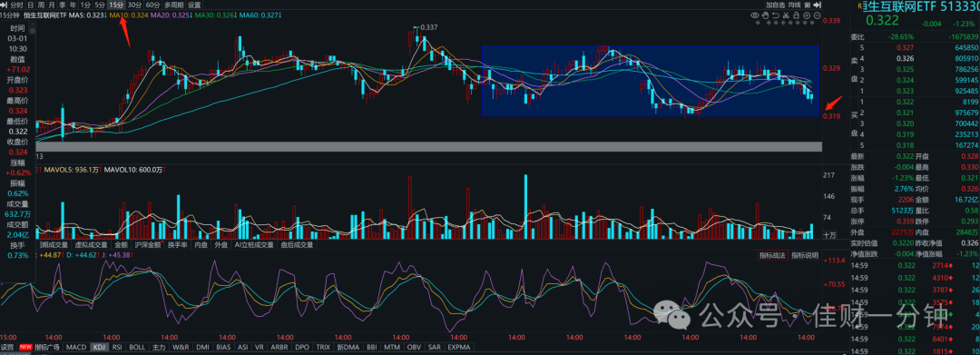This screenshot has height=355, width=980.
Task: Open 设置 settings in top toolbar
Action: point(194,5)
